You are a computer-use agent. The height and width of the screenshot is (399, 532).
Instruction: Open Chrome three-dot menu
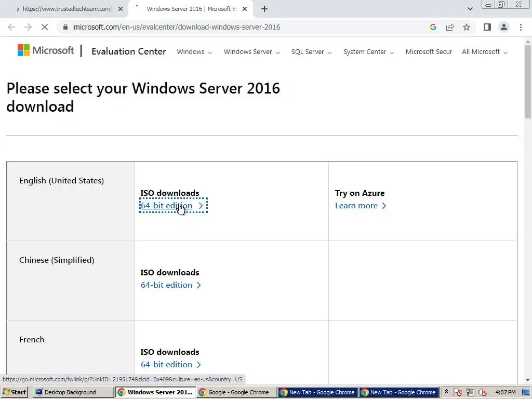[521, 27]
